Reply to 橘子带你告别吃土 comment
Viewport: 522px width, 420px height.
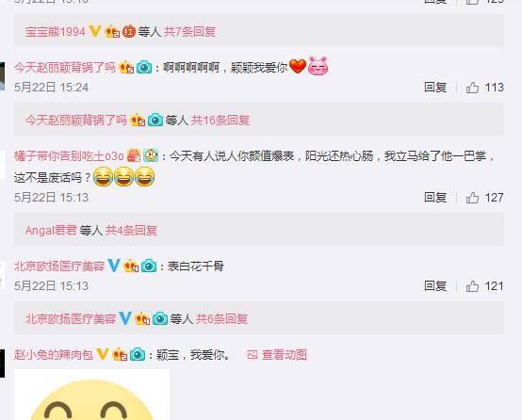click(x=435, y=198)
